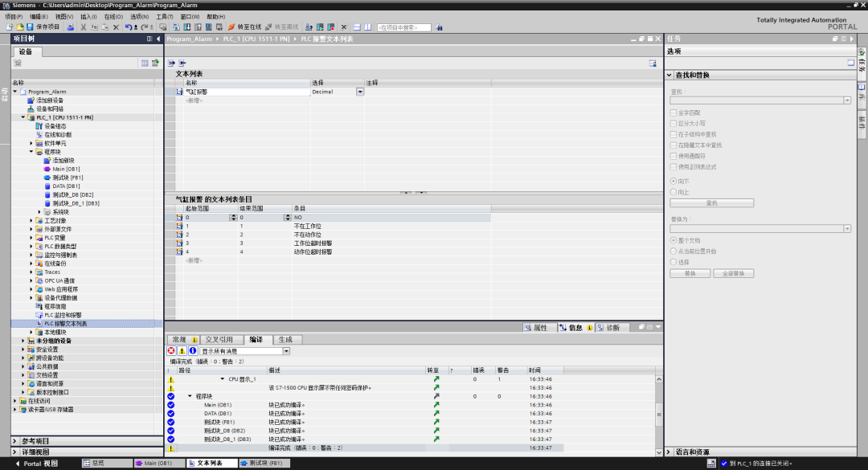The width and height of the screenshot is (868, 470).
Task: Click the Compile toolbar icon
Action: [x=176, y=27]
